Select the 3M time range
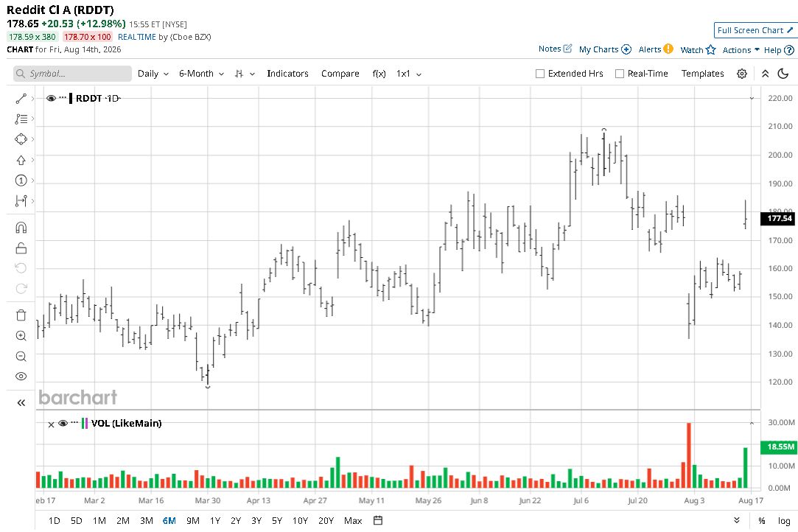The image size is (798, 532). tap(147, 521)
